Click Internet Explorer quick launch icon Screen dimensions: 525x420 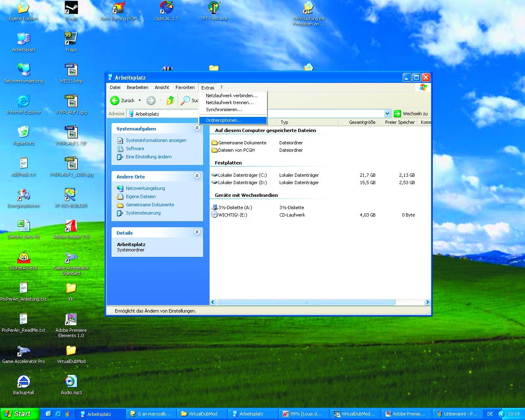click(58, 414)
